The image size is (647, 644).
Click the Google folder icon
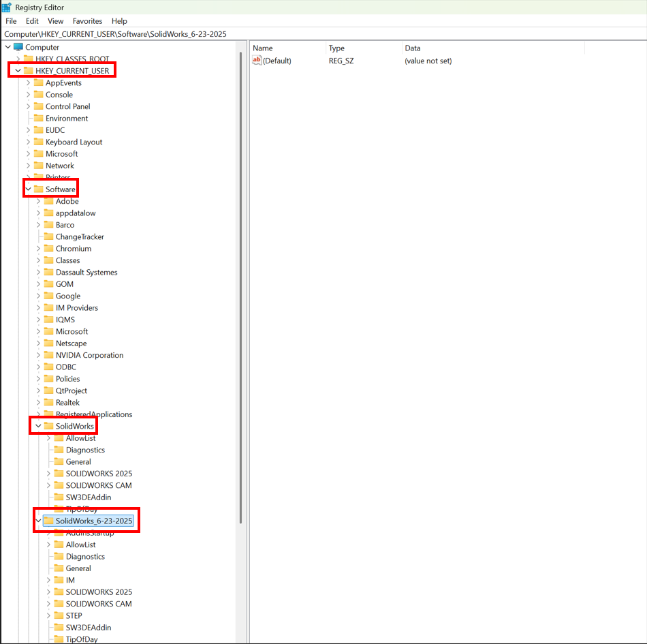(x=48, y=296)
